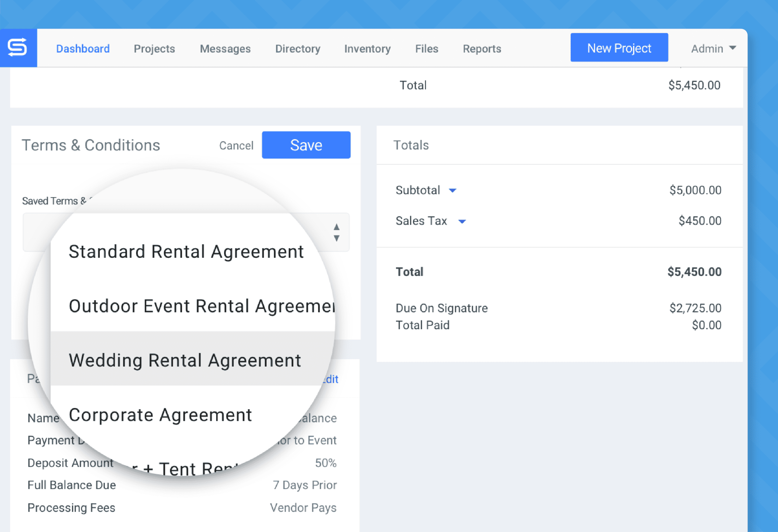This screenshot has height=532, width=778.
Task: Open the Saved Terms select arrows
Action: click(336, 232)
